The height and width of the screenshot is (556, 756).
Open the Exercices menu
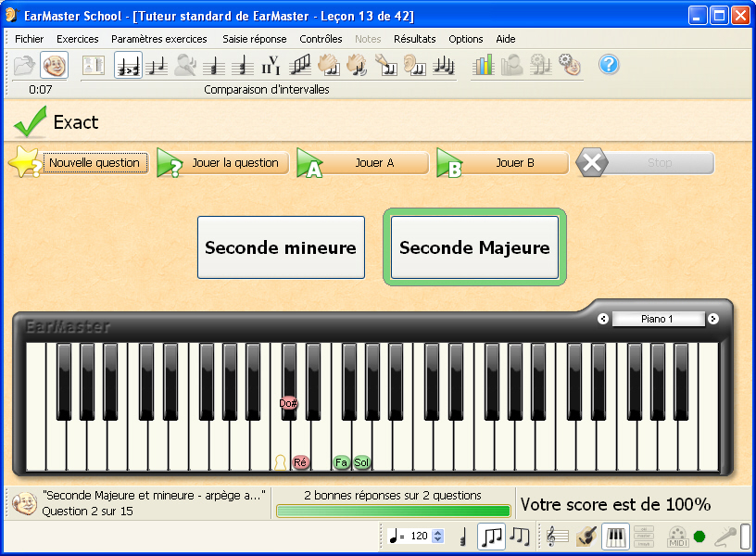[77, 39]
